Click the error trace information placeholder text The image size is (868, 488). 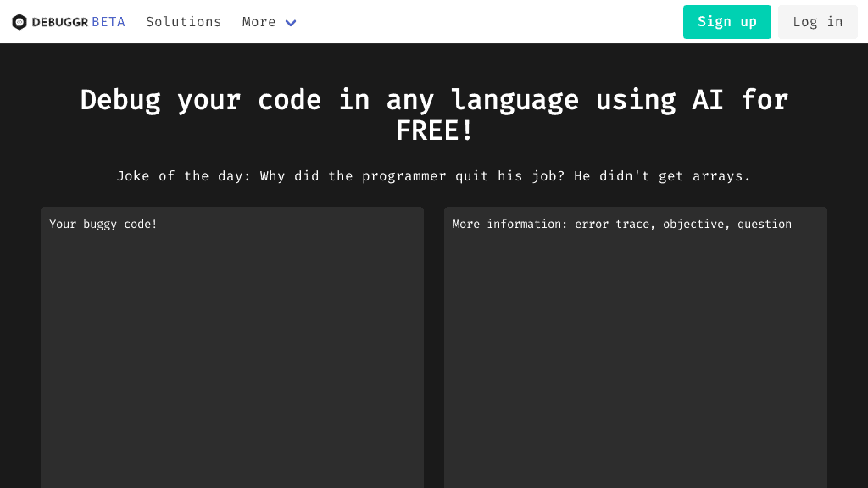click(x=621, y=224)
